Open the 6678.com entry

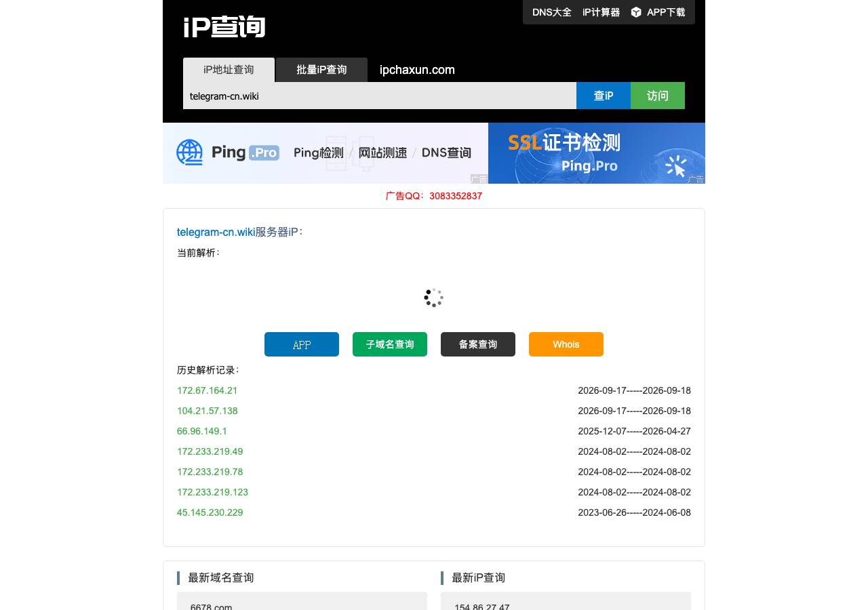click(x=212, y=607)
